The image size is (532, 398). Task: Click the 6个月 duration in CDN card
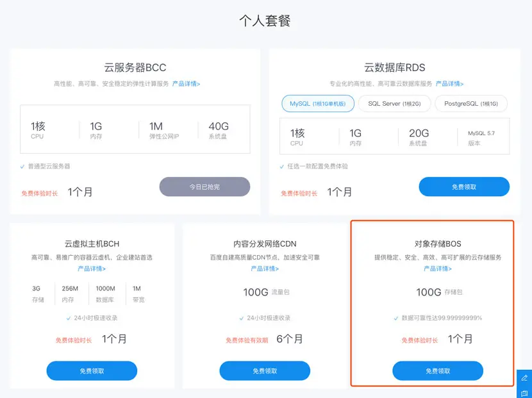click(x=290, y=338)
